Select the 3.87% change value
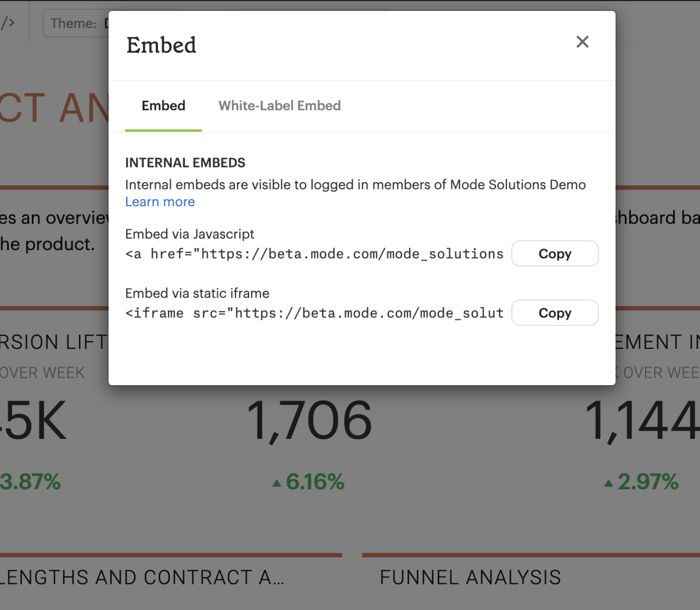 [30, 481]
